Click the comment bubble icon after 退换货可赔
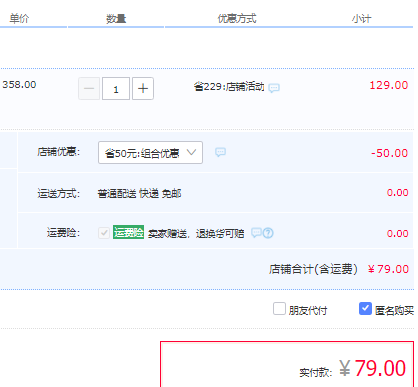The image size is (418, 387). [x=256, y=233]
